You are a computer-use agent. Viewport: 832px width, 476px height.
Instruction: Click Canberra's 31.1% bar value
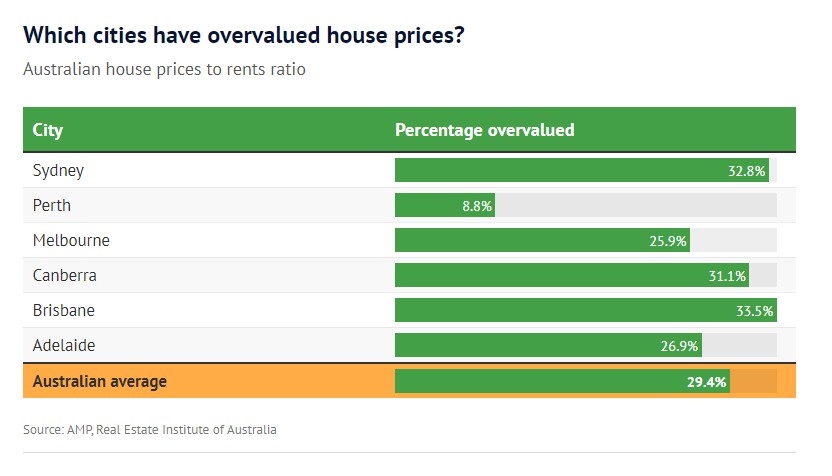(727, 276)
